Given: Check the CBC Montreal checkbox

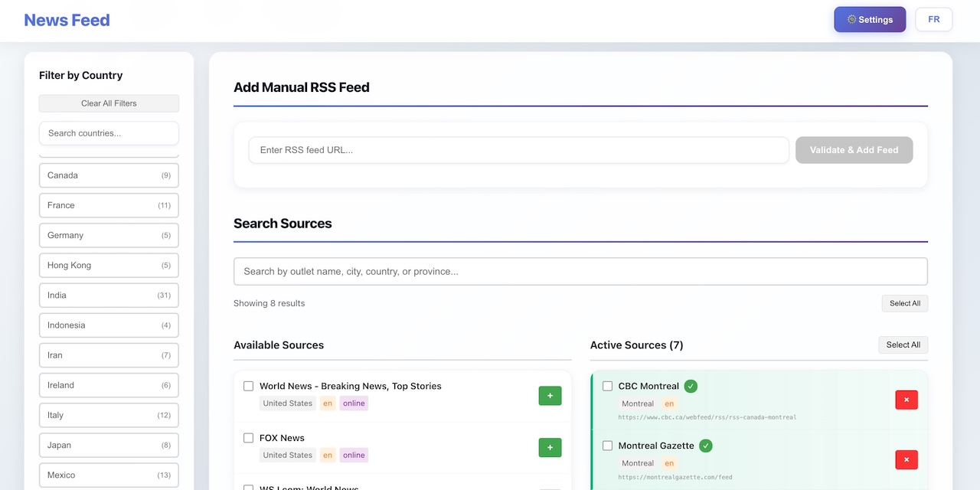Looking at the screenshot, I should click(x=608, y=386).
